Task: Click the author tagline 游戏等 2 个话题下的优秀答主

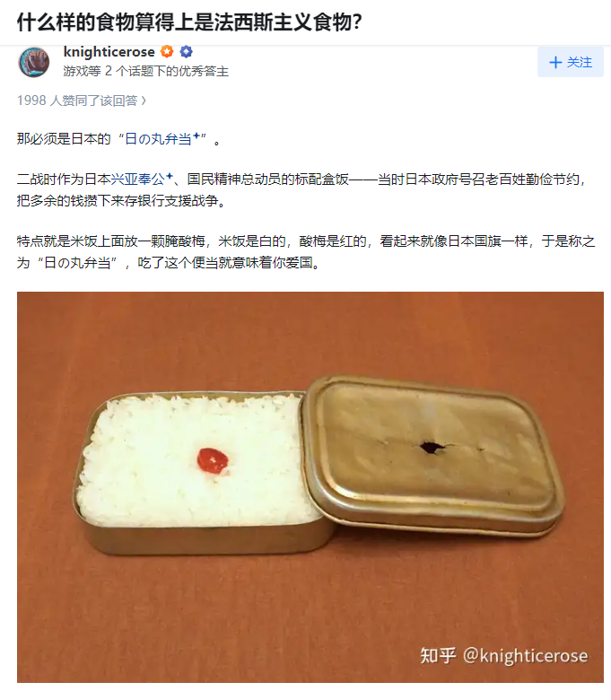Action: tap(146, 72)
